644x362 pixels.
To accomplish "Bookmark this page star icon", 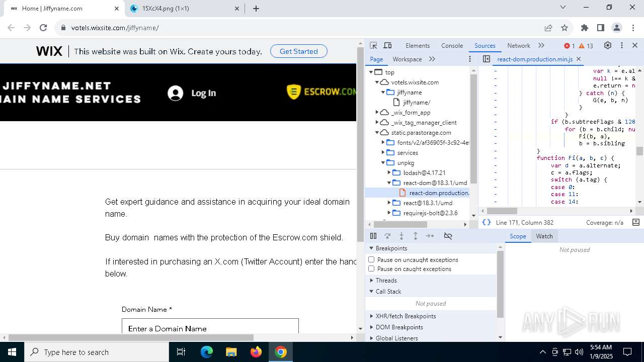I will [x=565, y=28].
